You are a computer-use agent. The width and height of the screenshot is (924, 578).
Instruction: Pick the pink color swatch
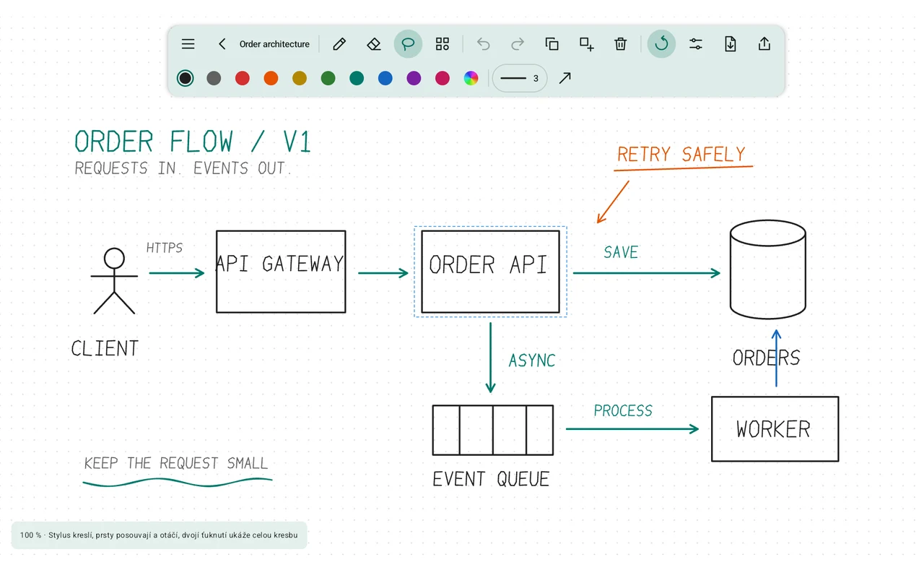pyautogui.click(x=443, y=78)
